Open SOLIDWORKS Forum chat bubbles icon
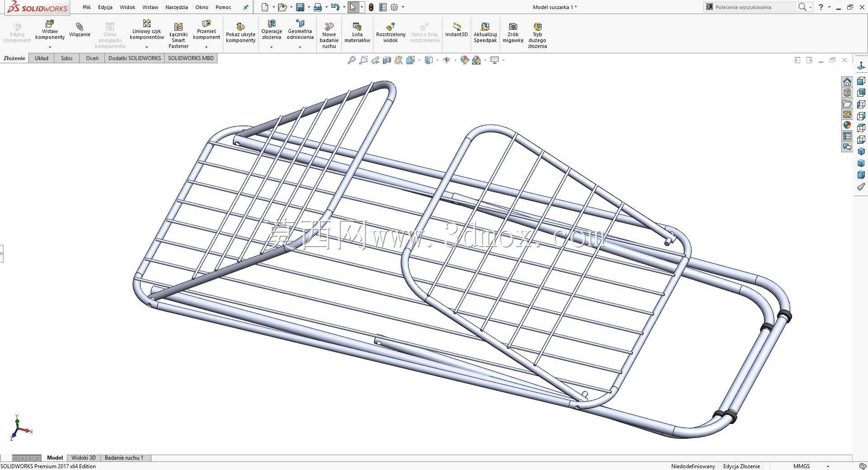This screenshot has width=868, height=470. pyautogui.click(x=847, y=147)
